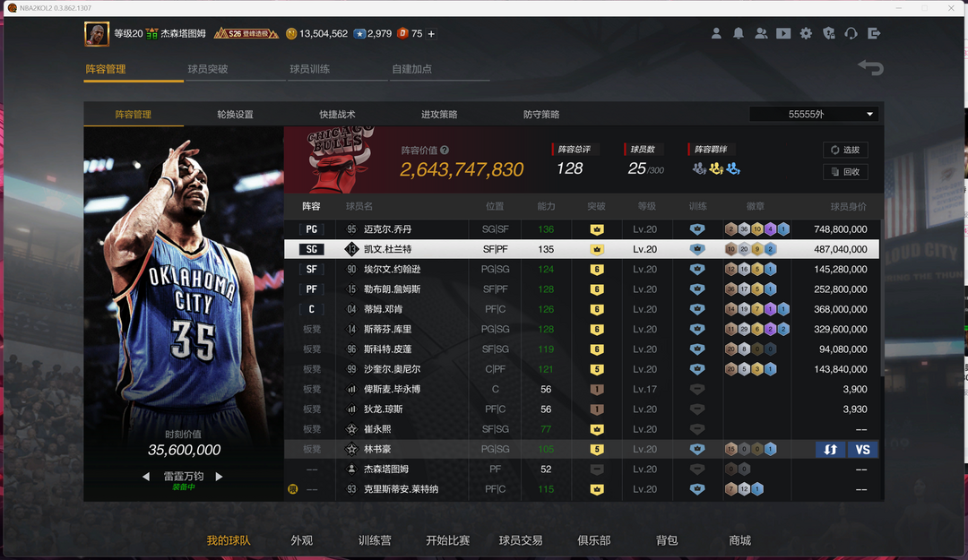Open the 55555外 lineup dropdown

tap(813, 114)
